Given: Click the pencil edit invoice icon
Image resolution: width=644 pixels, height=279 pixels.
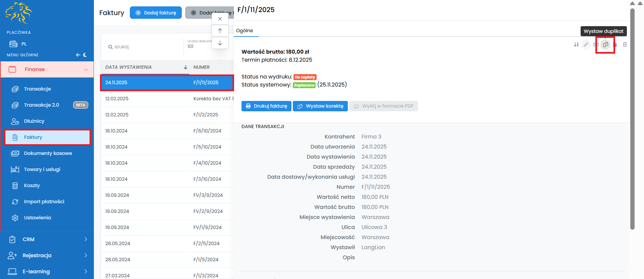Looking at the screenshot, I should [586, 45].
